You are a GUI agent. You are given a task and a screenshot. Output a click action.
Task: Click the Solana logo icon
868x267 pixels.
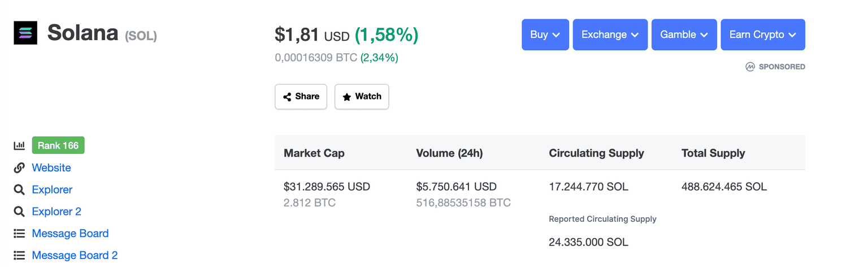(25, 33)
